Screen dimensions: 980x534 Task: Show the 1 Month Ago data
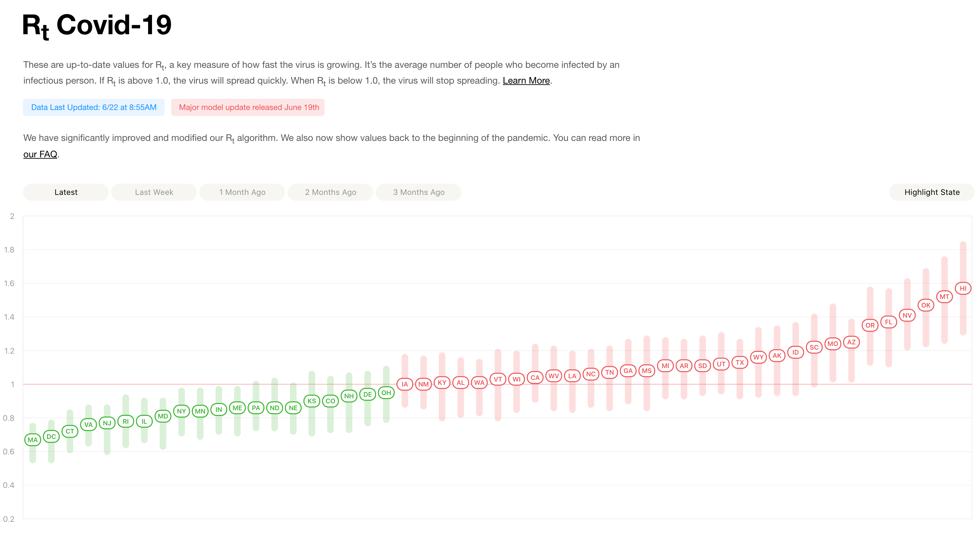242,192
